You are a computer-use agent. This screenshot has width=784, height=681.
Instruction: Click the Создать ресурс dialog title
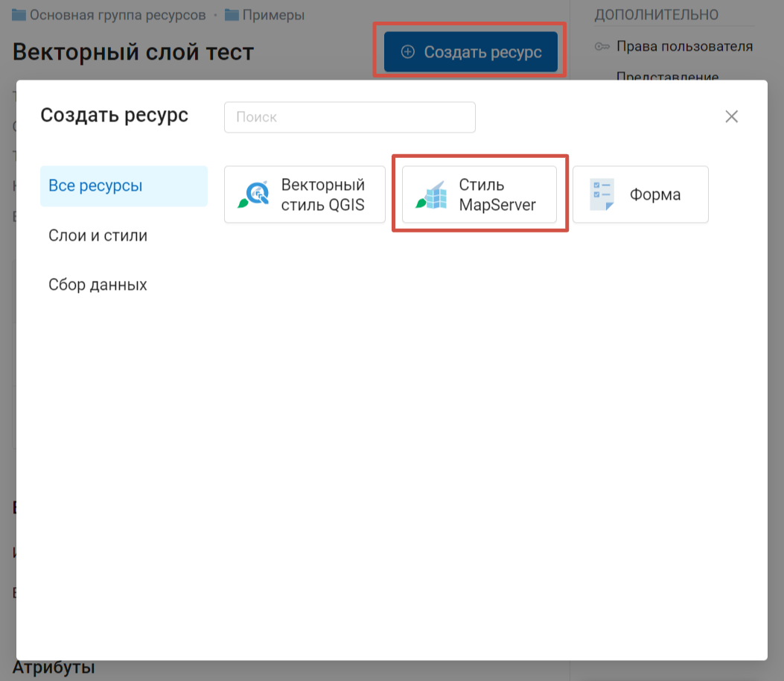pos(115,115)
